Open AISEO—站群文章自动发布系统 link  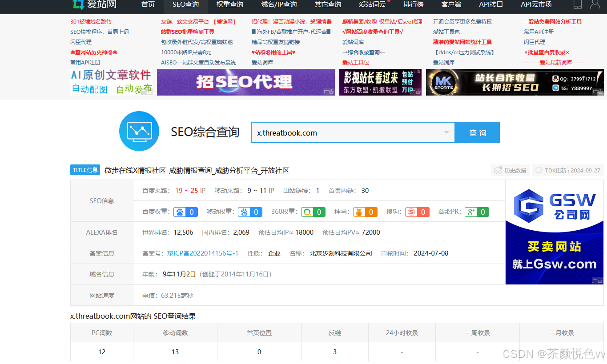(198, 63)
